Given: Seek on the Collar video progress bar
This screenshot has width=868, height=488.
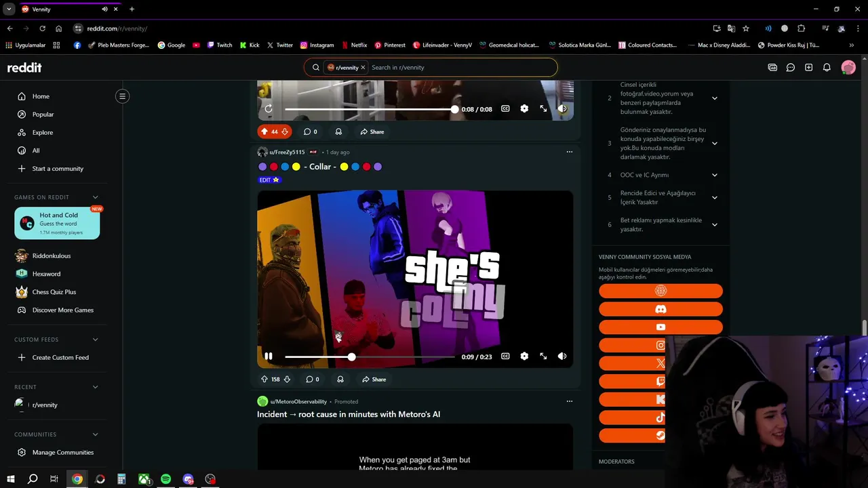Looking at the screenshot, I should (370, 357).
